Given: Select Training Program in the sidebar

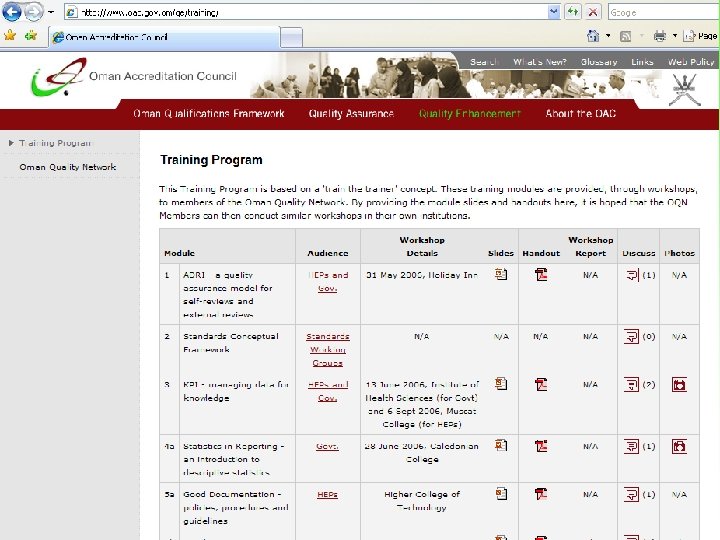Looking at the screenshot, I should pos(55,143).
